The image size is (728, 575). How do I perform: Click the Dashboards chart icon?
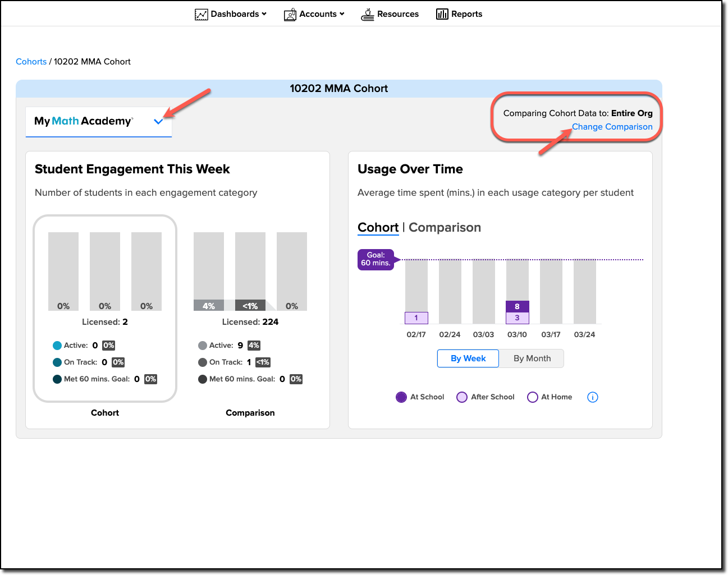click(x=201, y=15)
